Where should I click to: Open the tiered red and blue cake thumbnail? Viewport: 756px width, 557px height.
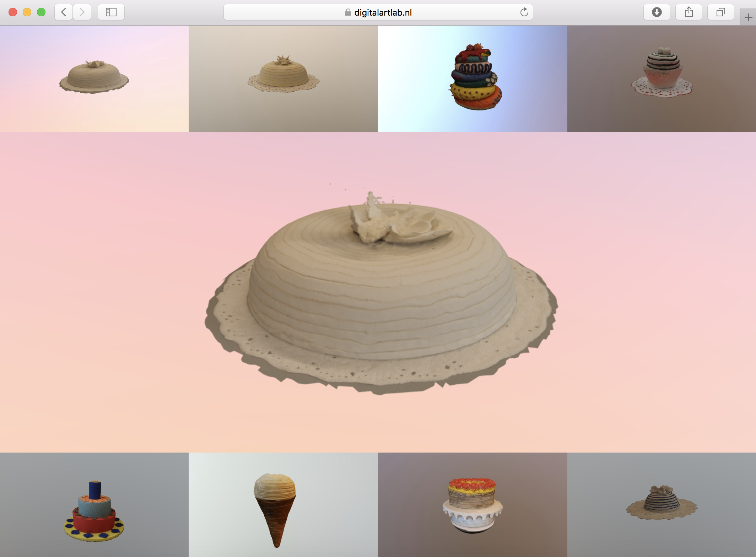(x=94, y=505)
